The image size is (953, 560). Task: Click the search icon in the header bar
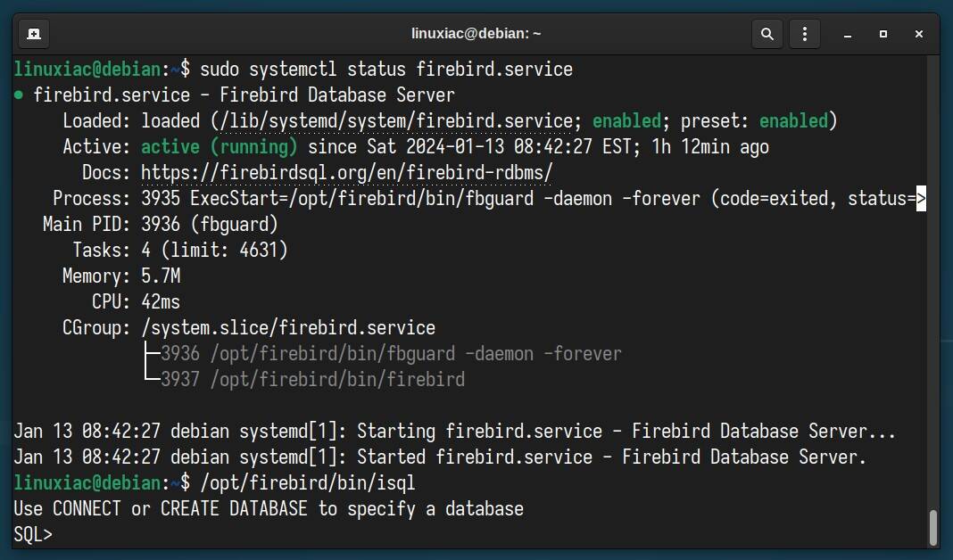click(767, 33)
